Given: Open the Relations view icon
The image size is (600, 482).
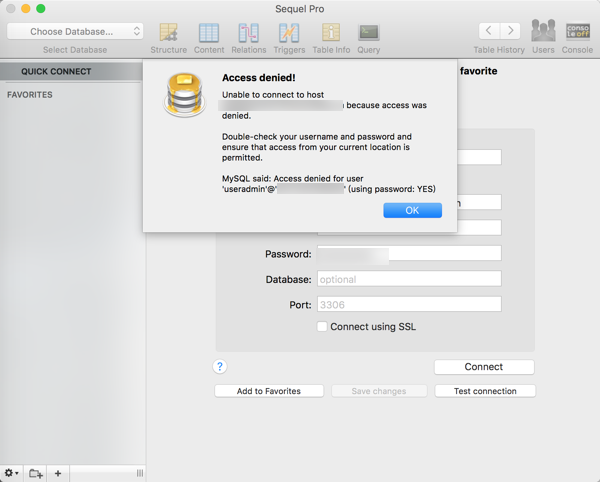Looking at the screenshot, I should click(249, 33).
